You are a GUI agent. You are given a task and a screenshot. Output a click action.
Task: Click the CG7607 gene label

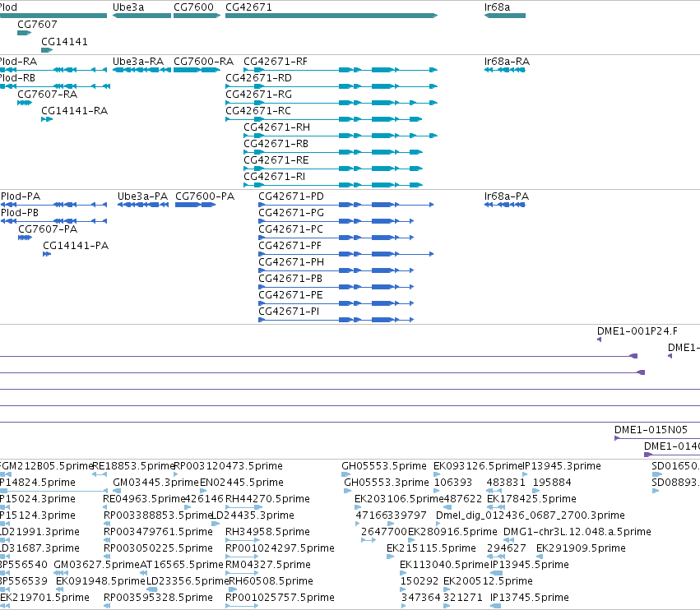pos(37,25)
